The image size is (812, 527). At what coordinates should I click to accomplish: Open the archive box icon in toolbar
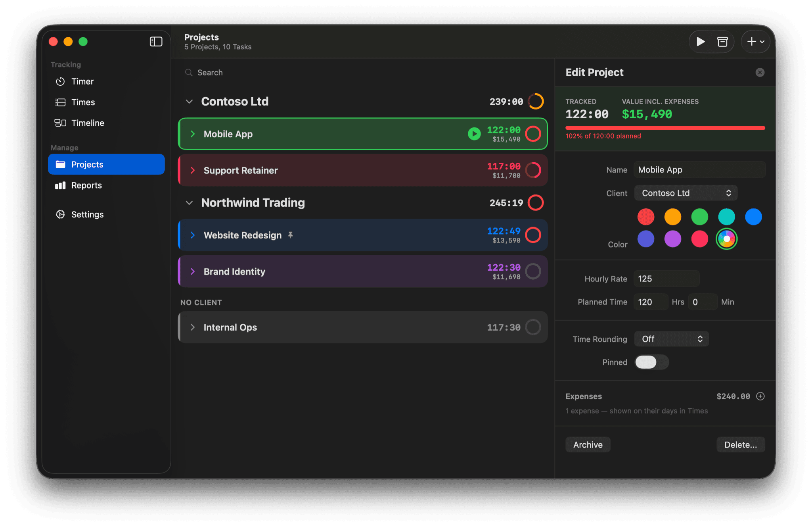[x=722, y=42]
